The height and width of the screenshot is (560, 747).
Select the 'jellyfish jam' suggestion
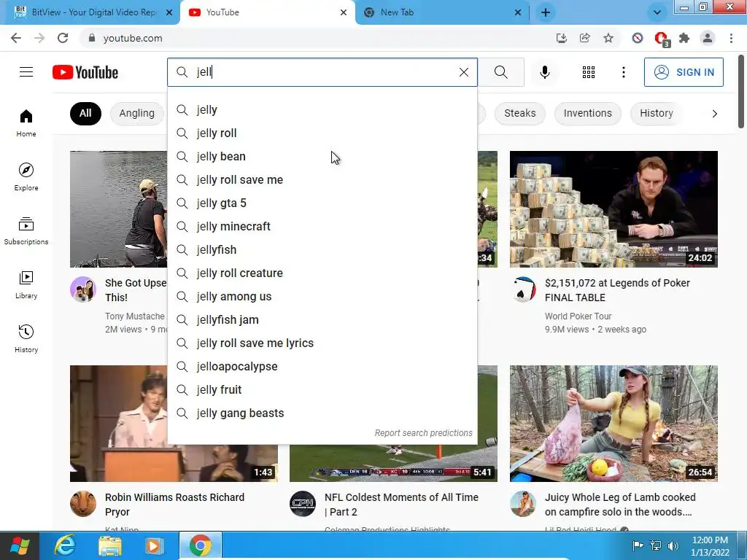(x=322, y=319)
